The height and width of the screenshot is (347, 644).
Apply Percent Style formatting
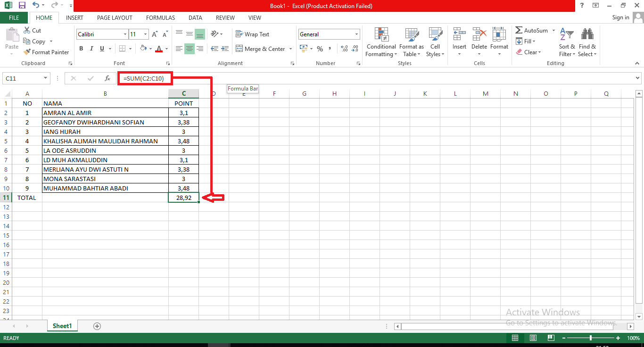point(320,48)
